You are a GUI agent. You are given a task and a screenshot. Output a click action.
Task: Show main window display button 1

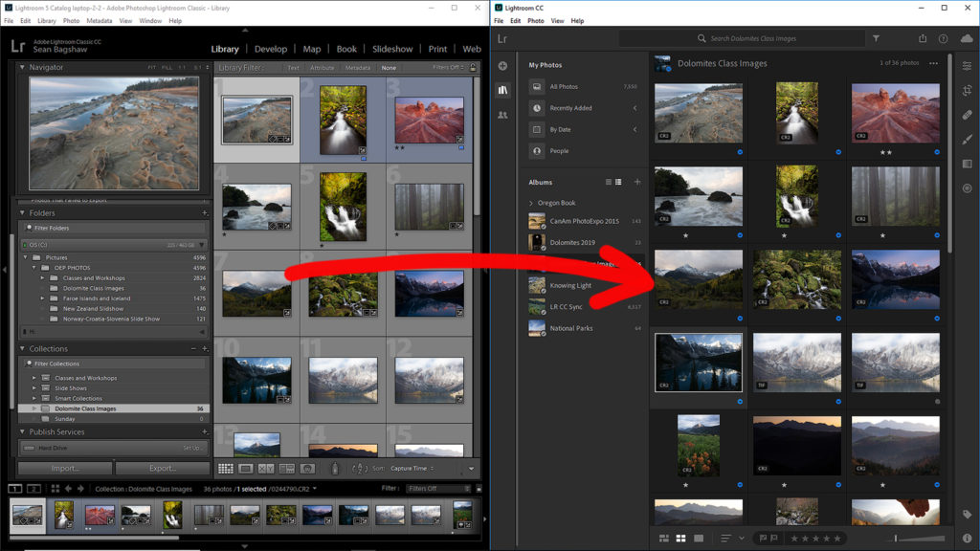[x=15, y=489]
